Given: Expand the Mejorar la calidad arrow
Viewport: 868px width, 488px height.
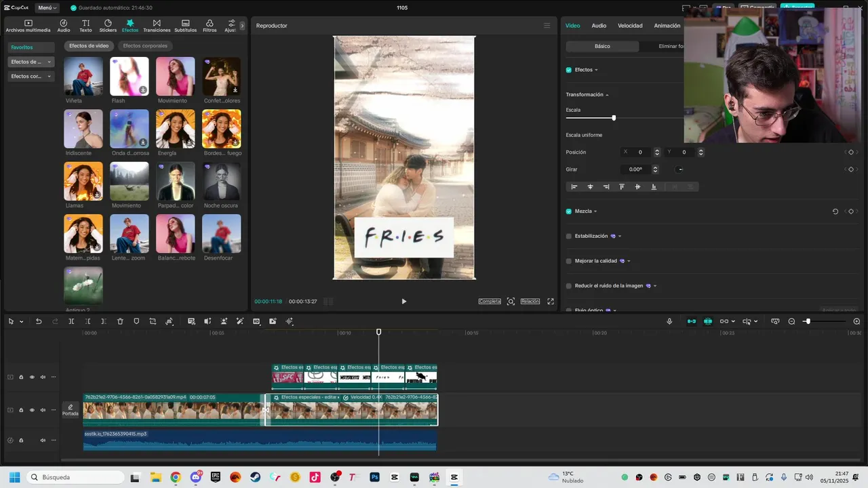Looking at the screenshot, I should tap(629, 261).
